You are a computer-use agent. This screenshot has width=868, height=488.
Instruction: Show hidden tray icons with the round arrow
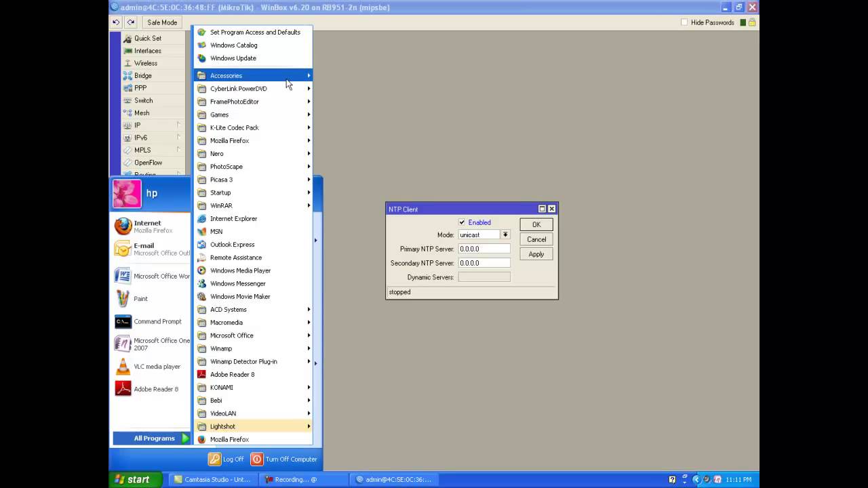pos(696,479)
